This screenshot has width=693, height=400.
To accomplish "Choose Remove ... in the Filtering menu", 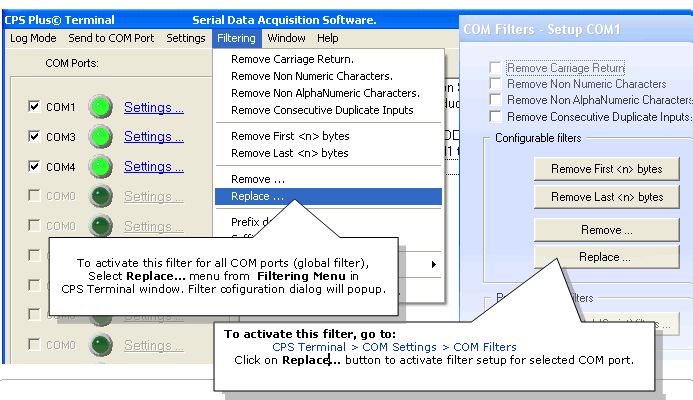I will tap(328, 179).
